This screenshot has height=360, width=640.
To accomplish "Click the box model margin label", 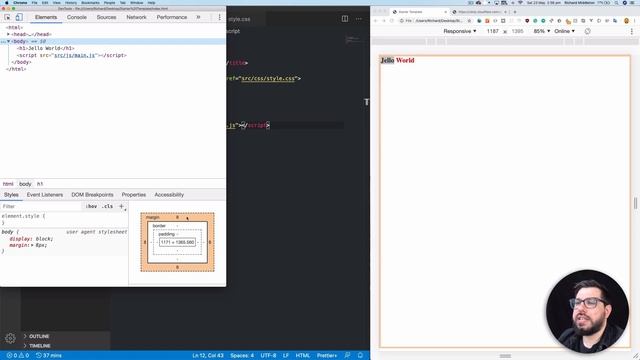I will click(x=153, y=217).
